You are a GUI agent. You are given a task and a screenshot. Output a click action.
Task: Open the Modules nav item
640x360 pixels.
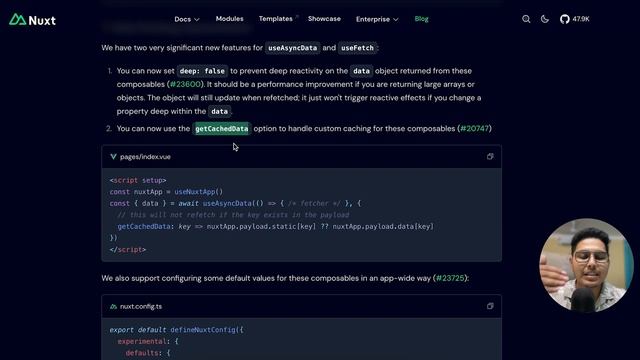click(x=229, y=19)
